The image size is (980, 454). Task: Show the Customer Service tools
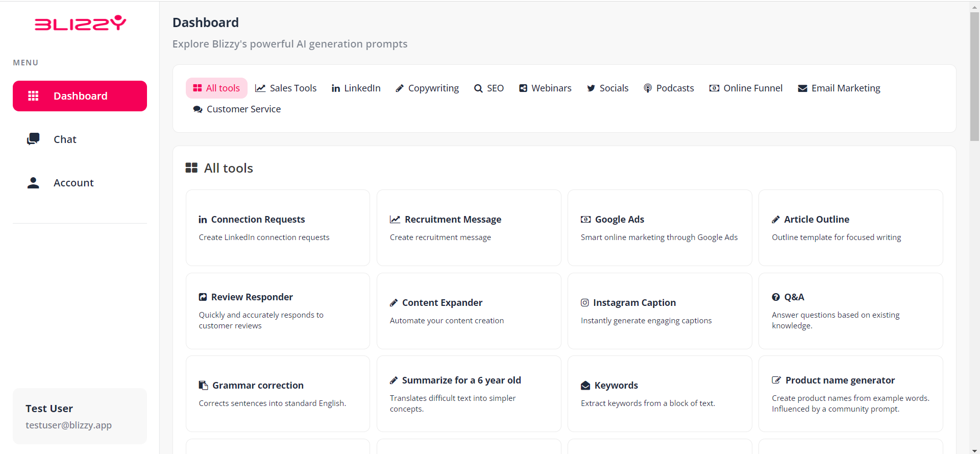237,109
